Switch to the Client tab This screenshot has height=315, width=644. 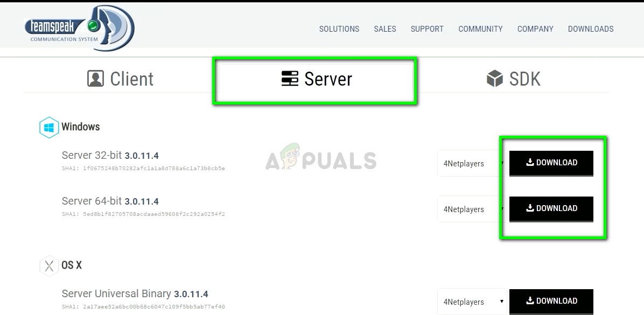(120, 79)
